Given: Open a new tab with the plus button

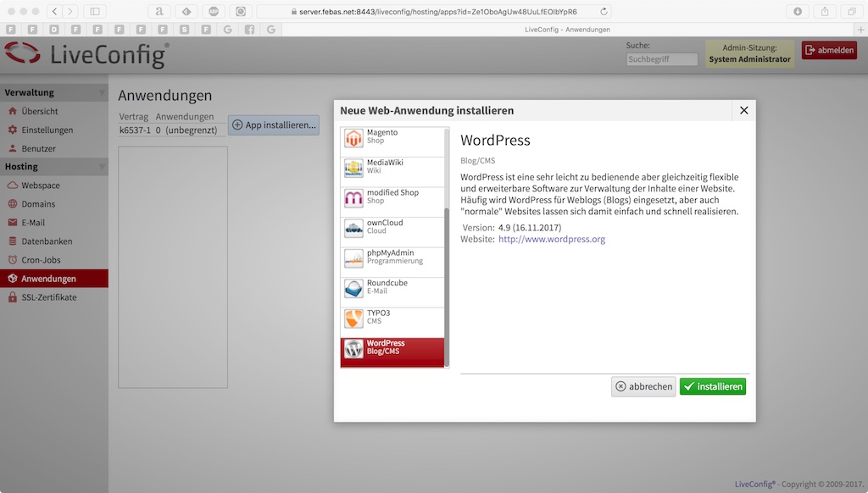Looking at the screenshot, I should pos(861,30).
